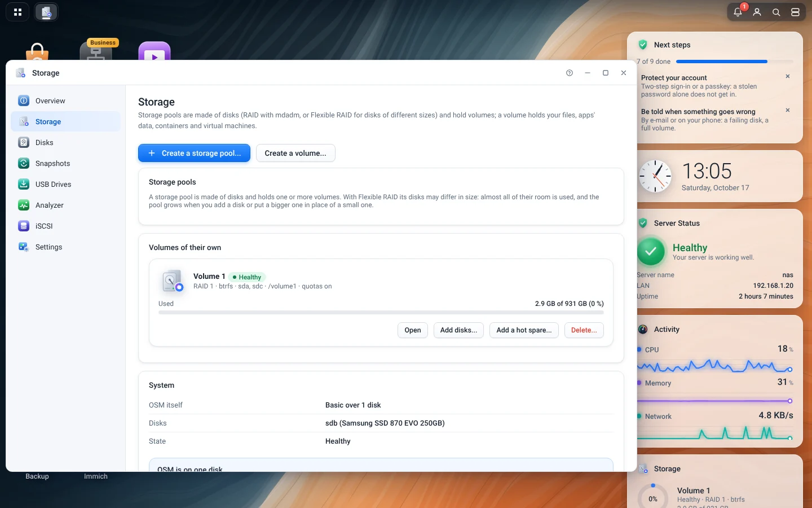This screenshot has height=508, width=812.
Task: Open the Snapshots section
Action: 66,163
